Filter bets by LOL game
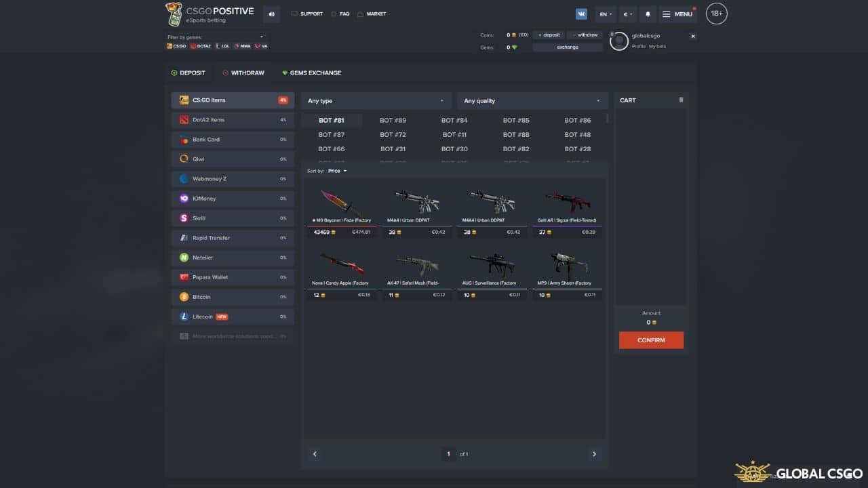Viewport: 868px width, 488px height. [x=222, y=46]
